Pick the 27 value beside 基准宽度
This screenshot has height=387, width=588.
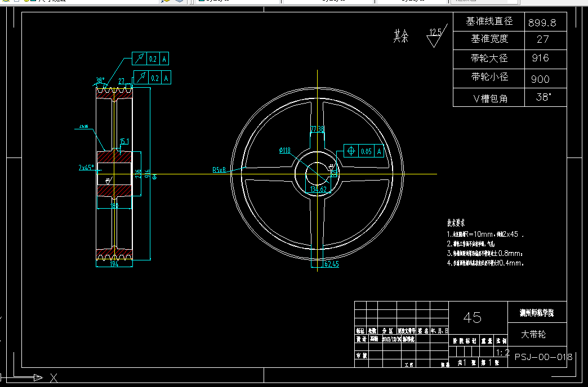pyautogui.click(x=542, y=39)
